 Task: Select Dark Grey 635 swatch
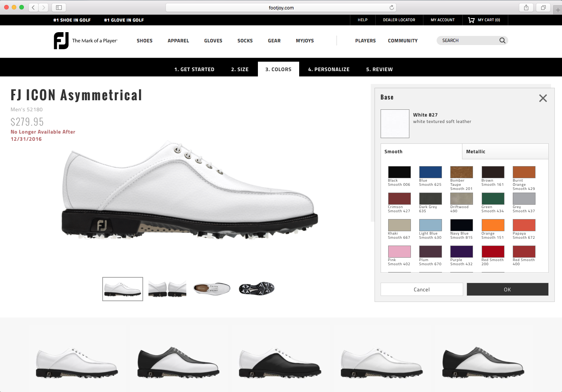(x=430, y=199)
